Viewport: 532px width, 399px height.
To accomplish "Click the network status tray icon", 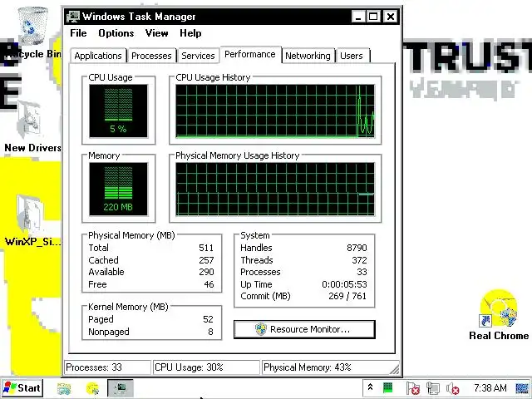I will click(433, 388).
